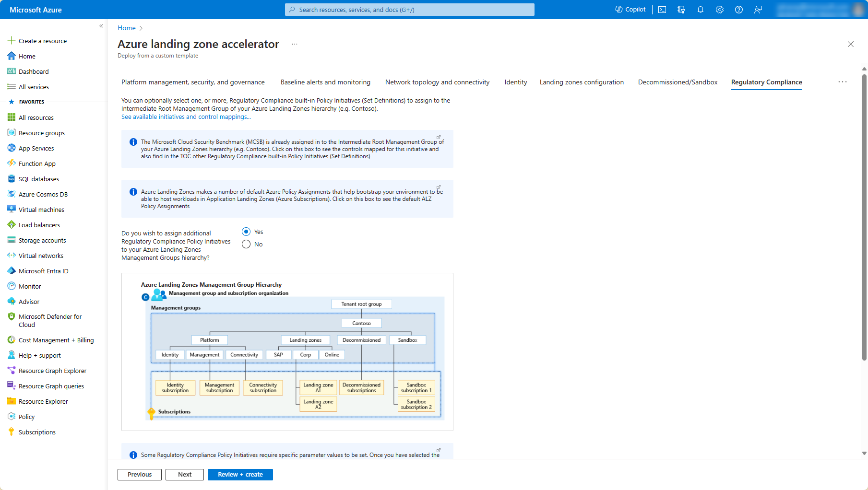Collapse the left navigation pane
868x490 pixels.
click(x=101, y=26)
